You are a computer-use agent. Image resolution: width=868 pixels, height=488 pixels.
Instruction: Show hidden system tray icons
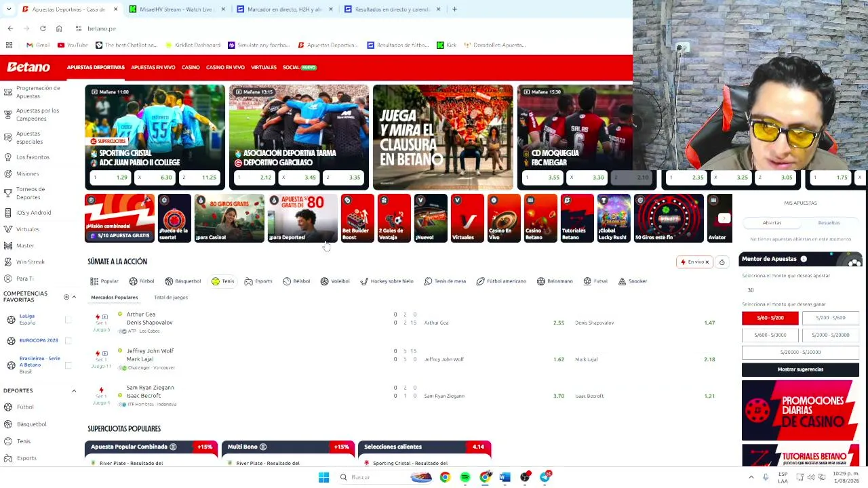tap(751, 477)
